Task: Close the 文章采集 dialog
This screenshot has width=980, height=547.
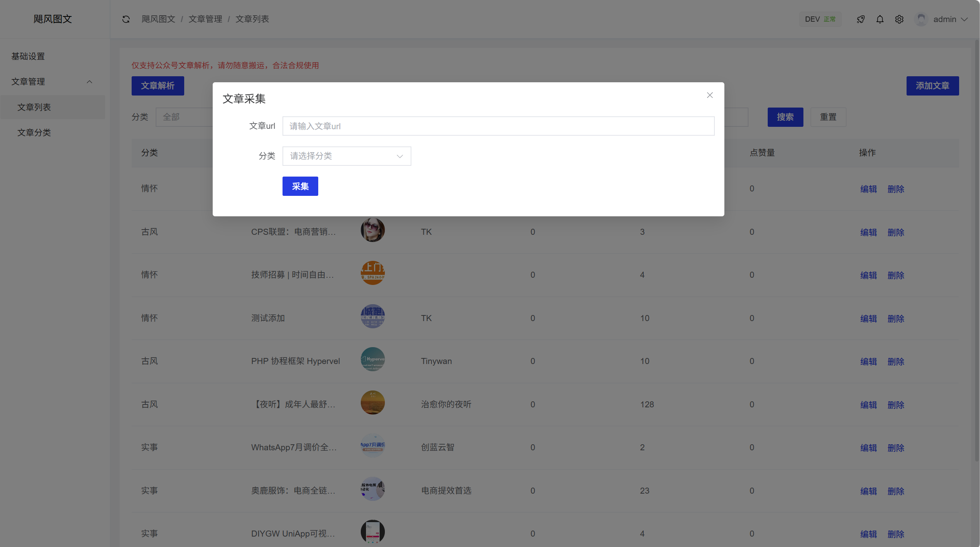Action: click(710, 95)
